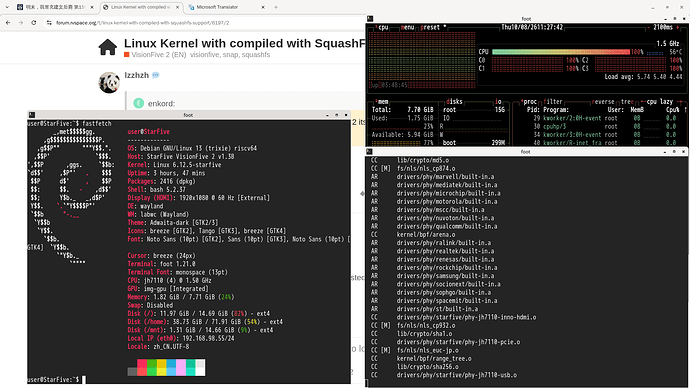690x388 pixels.
Task: Toggle the disks view in btop
Action: (x=454, y=102)
